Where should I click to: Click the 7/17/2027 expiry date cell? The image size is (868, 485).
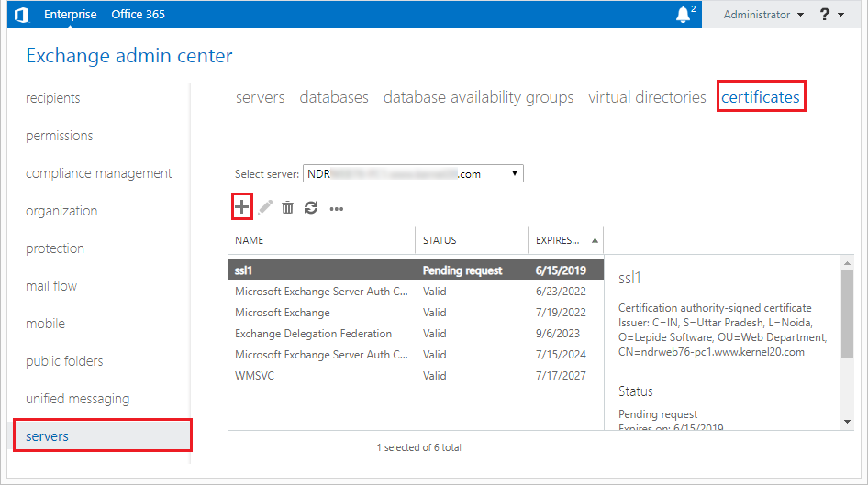pyautogui.click(x=561, y=376)
